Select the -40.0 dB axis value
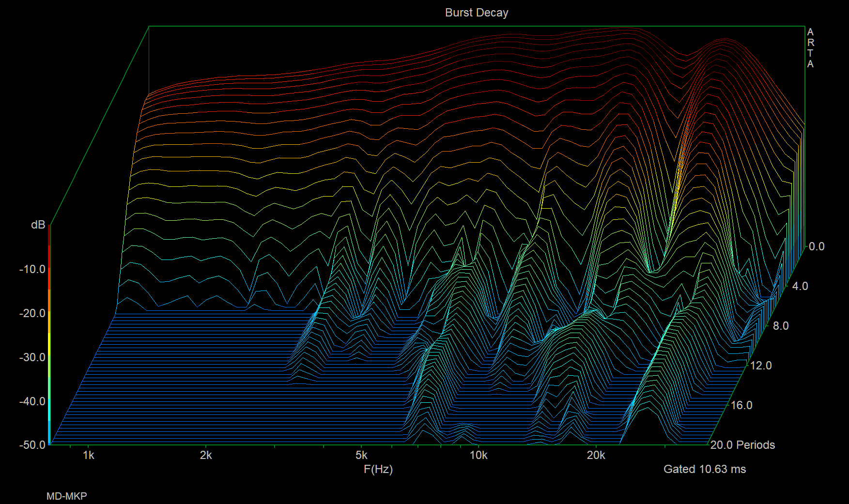This screenshot has width=849, height=504. [32, 401]
